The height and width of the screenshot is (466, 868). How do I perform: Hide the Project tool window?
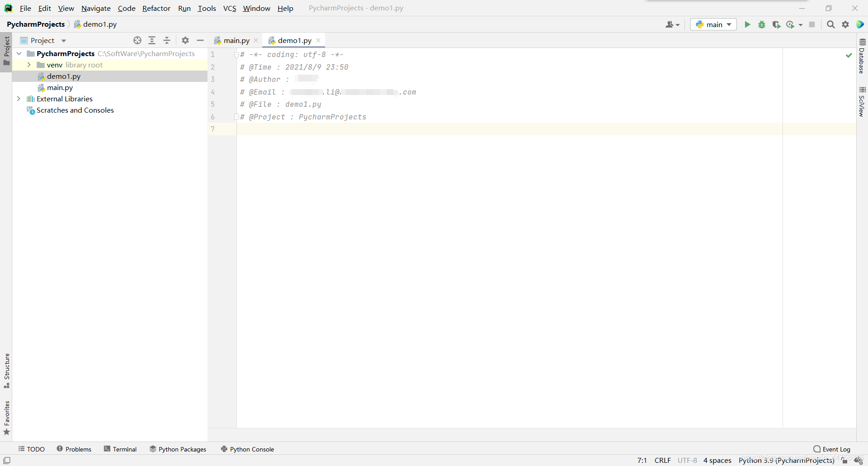click(x=200, y=40)
